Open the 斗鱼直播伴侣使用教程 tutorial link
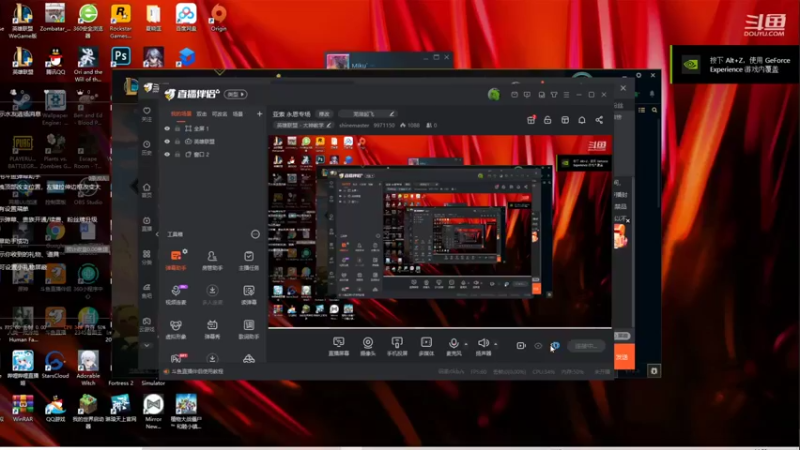Image resolution: width=800 pixels, height=450 pixels. pyautogui.click(x=197, y=371)
